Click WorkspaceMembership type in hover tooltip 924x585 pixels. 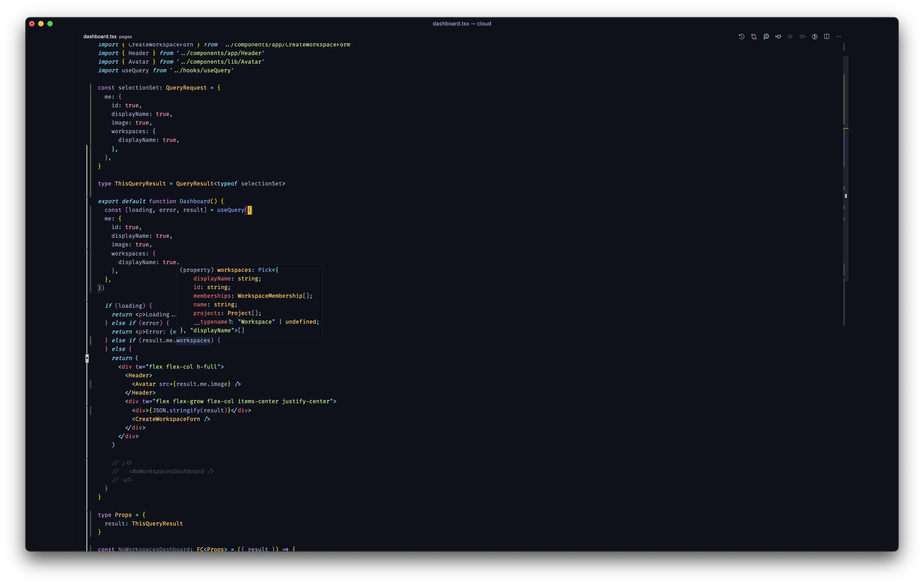coord(270,296)
